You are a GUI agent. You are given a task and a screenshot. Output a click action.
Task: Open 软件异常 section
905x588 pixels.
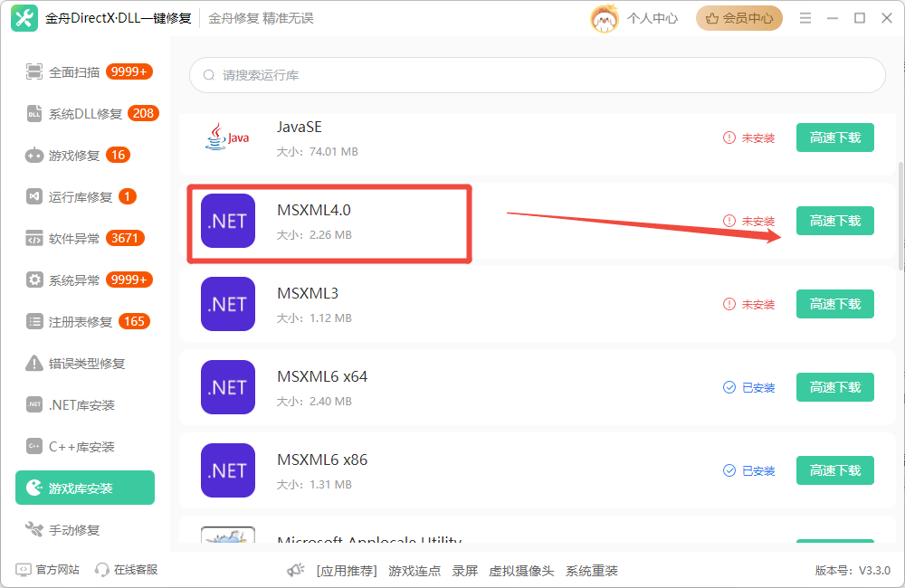coord(85,238)
